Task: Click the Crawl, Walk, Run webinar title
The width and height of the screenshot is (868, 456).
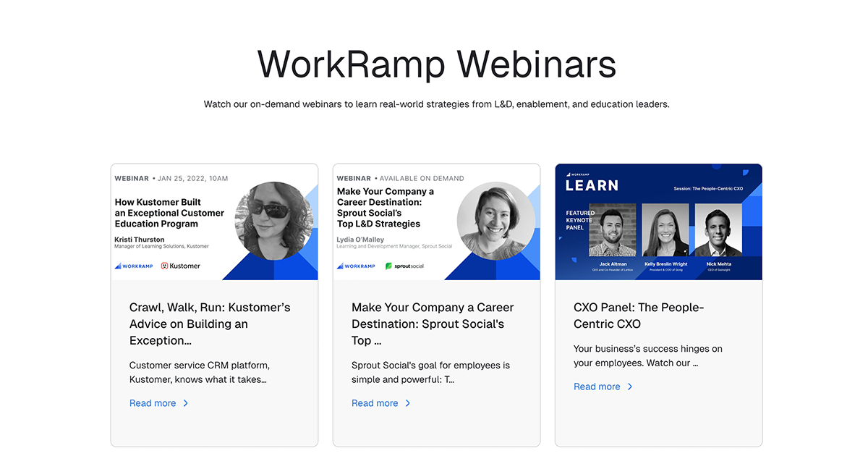Action: (209, 324)
